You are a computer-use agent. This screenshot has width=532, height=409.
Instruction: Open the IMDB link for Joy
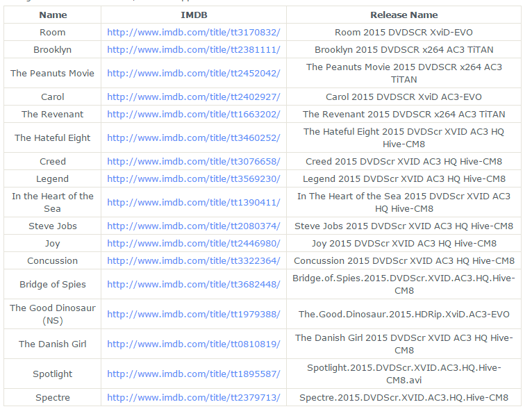click(194, 244)
